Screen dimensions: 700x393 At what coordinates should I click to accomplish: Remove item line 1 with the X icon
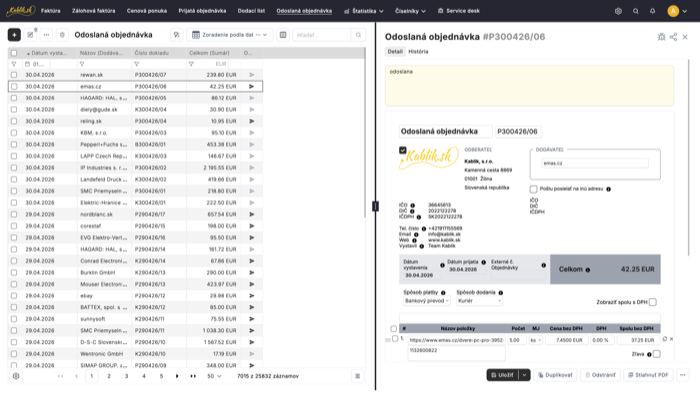click(x=671, y=339)
